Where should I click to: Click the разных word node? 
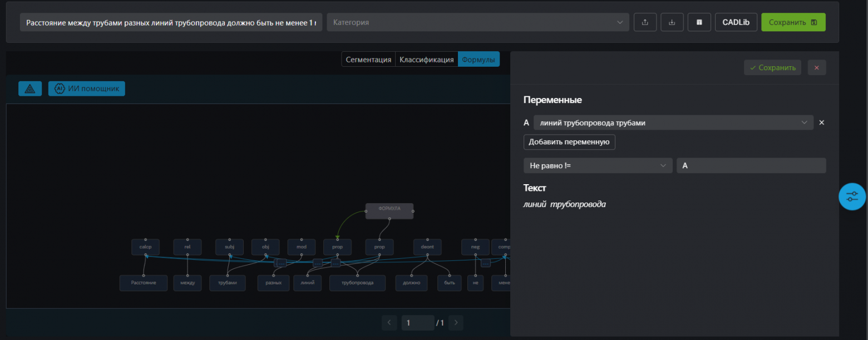273,283
